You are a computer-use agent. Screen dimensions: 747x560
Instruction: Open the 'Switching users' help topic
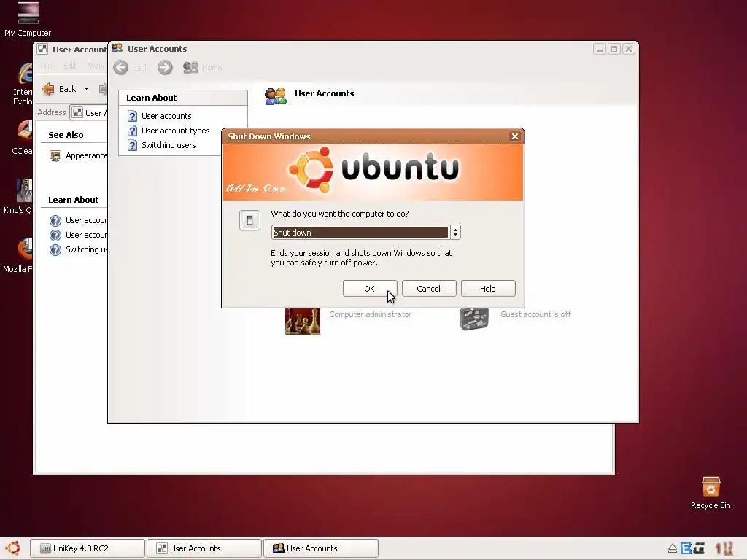tap(169, 145)
